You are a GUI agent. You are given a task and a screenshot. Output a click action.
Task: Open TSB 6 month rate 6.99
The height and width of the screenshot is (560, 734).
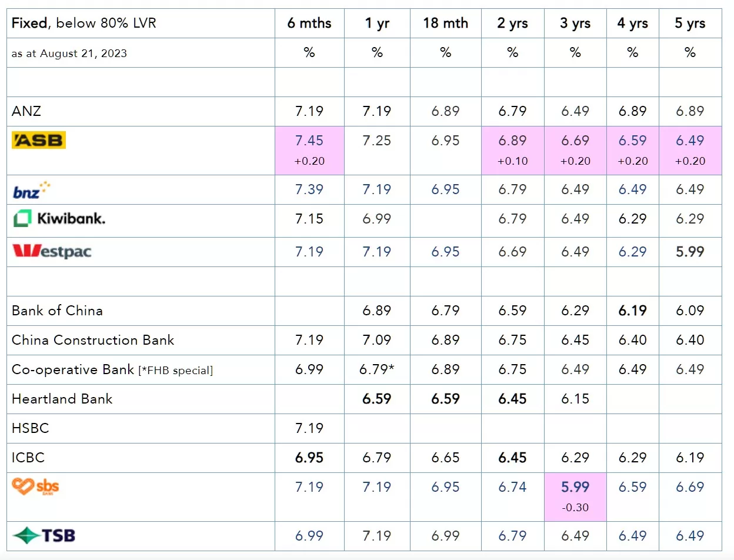[x=309, y=536]
